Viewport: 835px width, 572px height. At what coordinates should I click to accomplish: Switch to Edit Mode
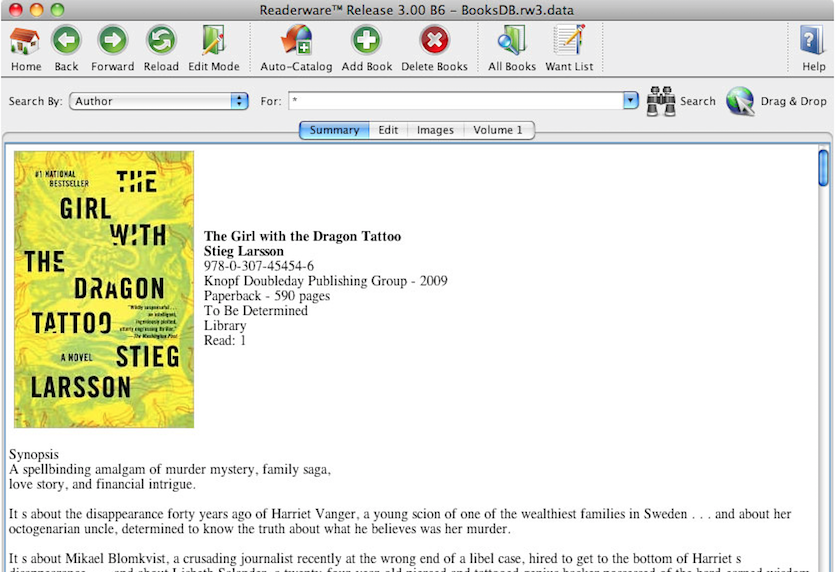coord(214,48)
